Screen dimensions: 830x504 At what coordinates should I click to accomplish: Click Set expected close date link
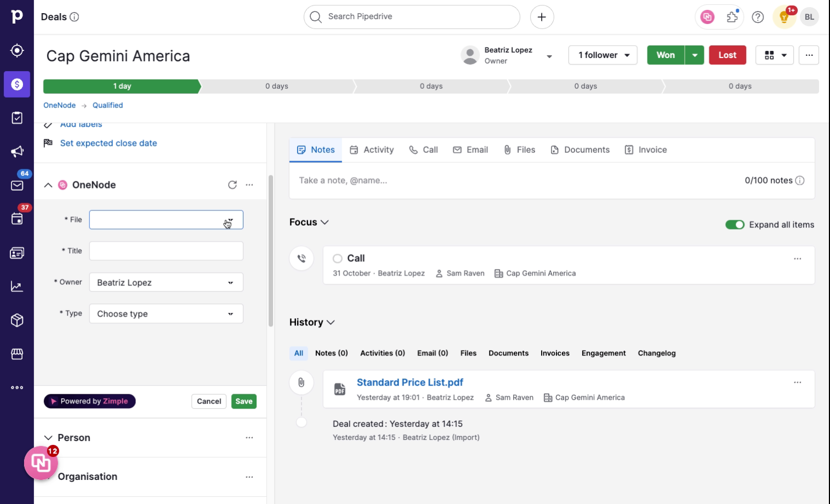pyautogui.click(x=109, y=143)
